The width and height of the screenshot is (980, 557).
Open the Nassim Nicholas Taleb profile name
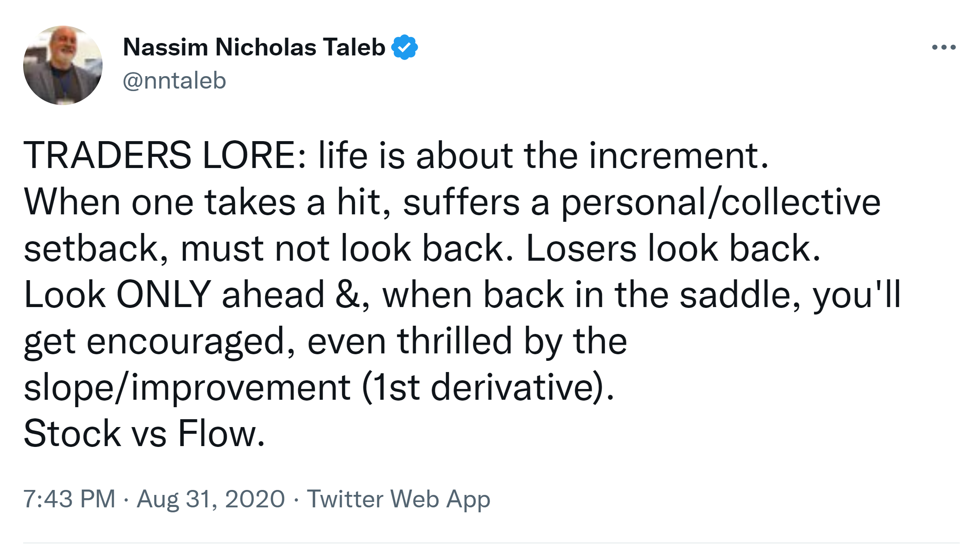254,47
